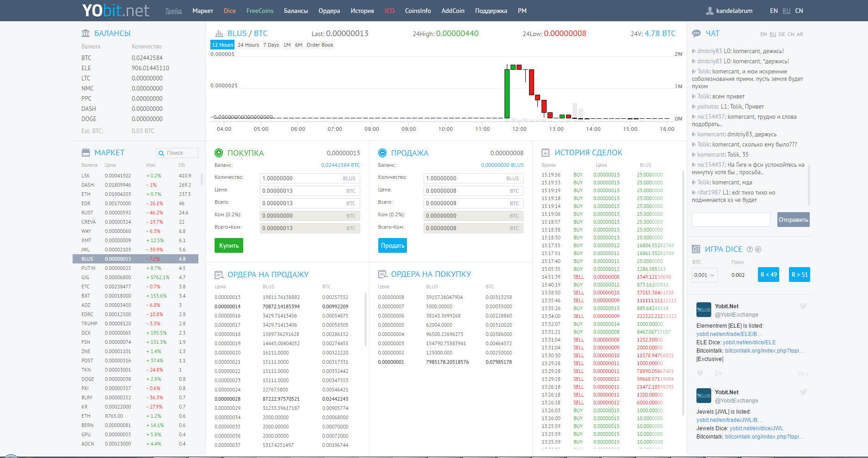Switch site language to EN in header
Viewport: 868px width, 458px height.
click(x=774, y=11)
